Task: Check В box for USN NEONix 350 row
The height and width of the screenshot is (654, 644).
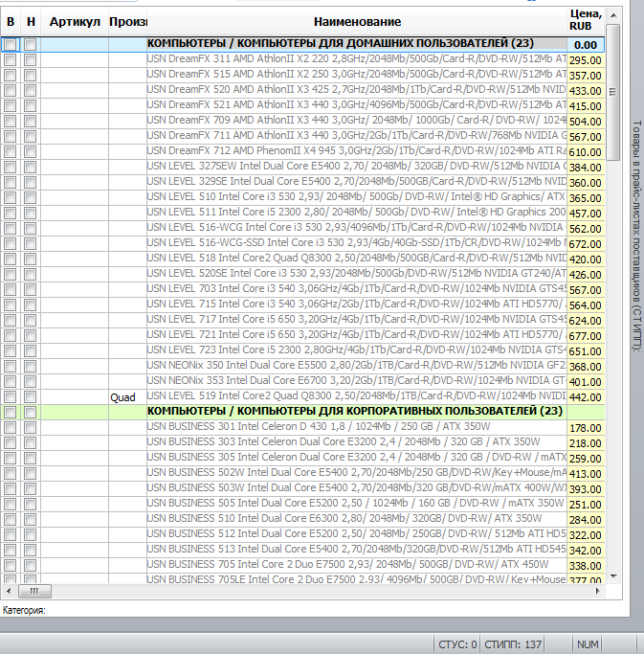Action: (x=10, y=366)
